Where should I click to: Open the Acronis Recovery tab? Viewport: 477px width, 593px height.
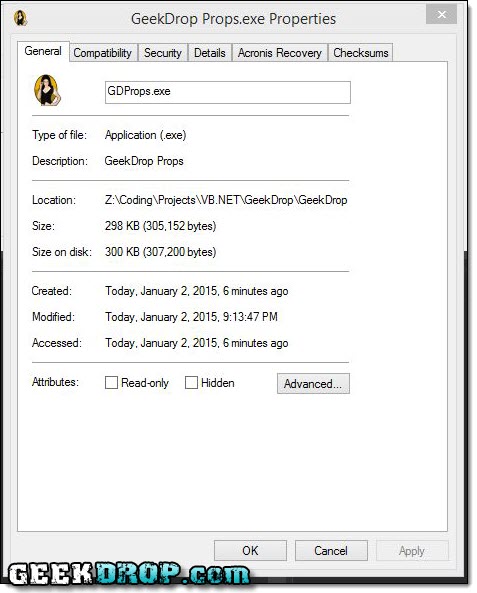[x=280, y=53]
